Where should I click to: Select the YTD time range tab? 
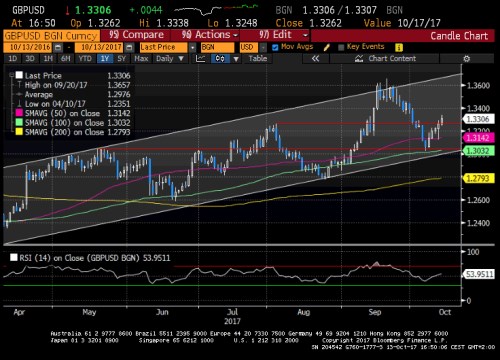click(85, 59)
